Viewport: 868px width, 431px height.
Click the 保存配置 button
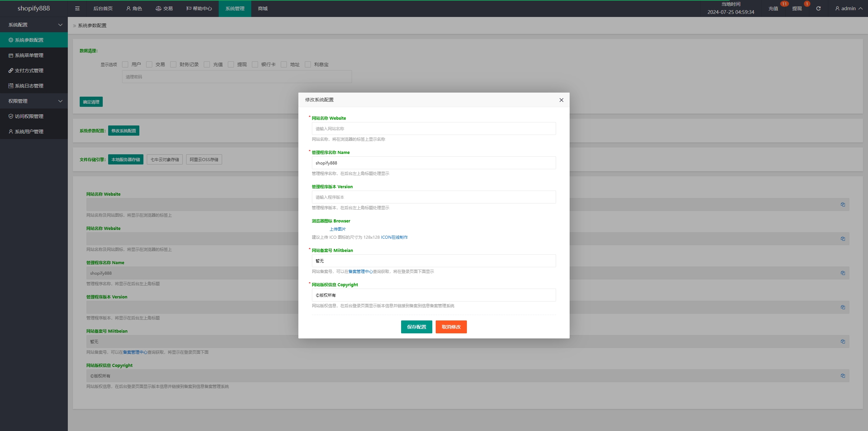[x=416, y=327]
